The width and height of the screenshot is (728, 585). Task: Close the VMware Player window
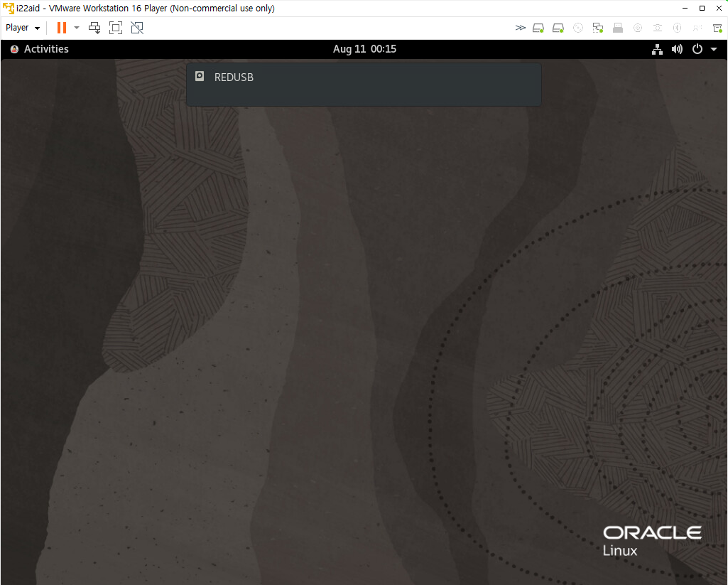pyautogui.click(x=719, y=8)
